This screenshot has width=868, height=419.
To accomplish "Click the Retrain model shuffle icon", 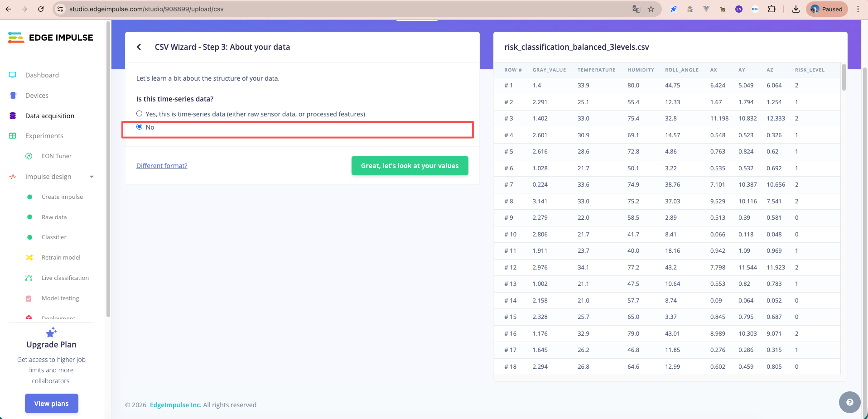I will [x=29, y=258].
